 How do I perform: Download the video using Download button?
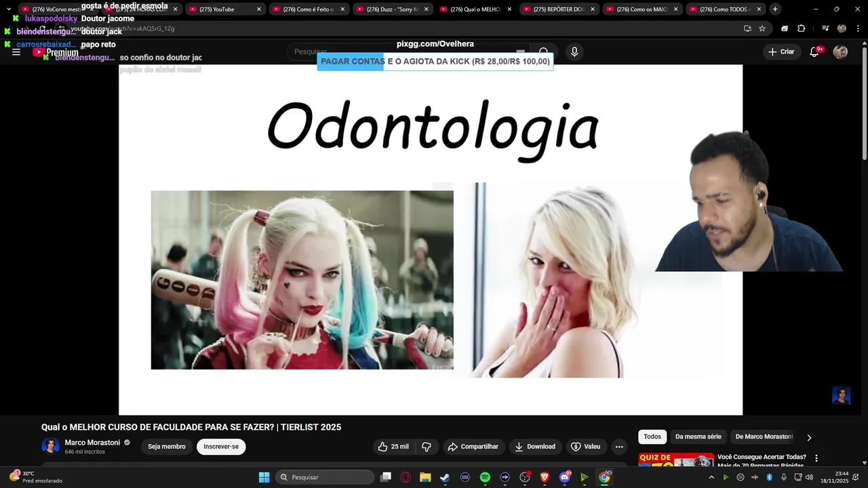click(x=534, y=447)
